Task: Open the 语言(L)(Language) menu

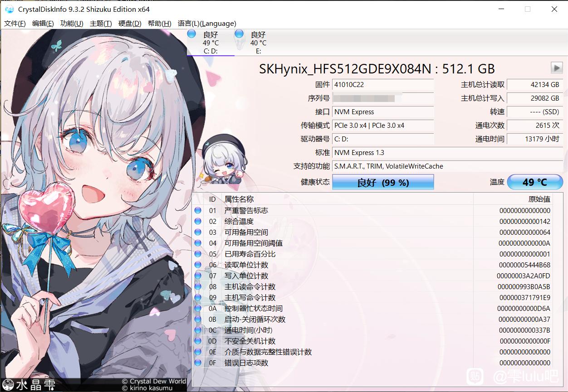Action: (207, 24)
